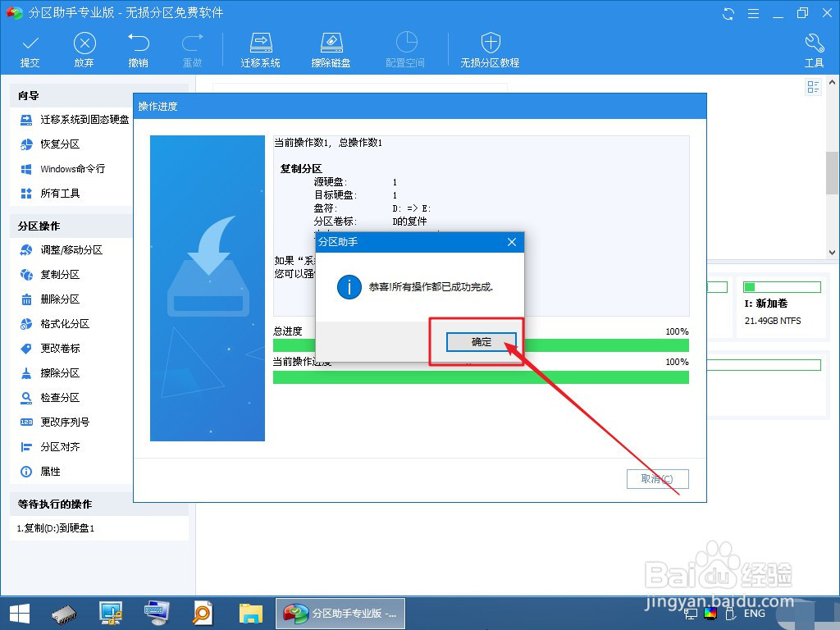Open the Windows Start menu
This screenshot has width=840, height=630.
pyautogui.click(x=20, y=614)
